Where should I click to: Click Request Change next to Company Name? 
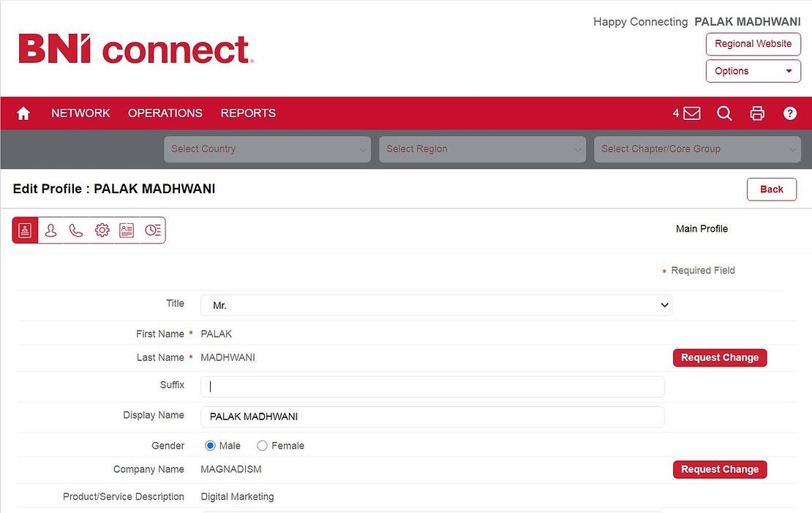click(x=719, y=470)
